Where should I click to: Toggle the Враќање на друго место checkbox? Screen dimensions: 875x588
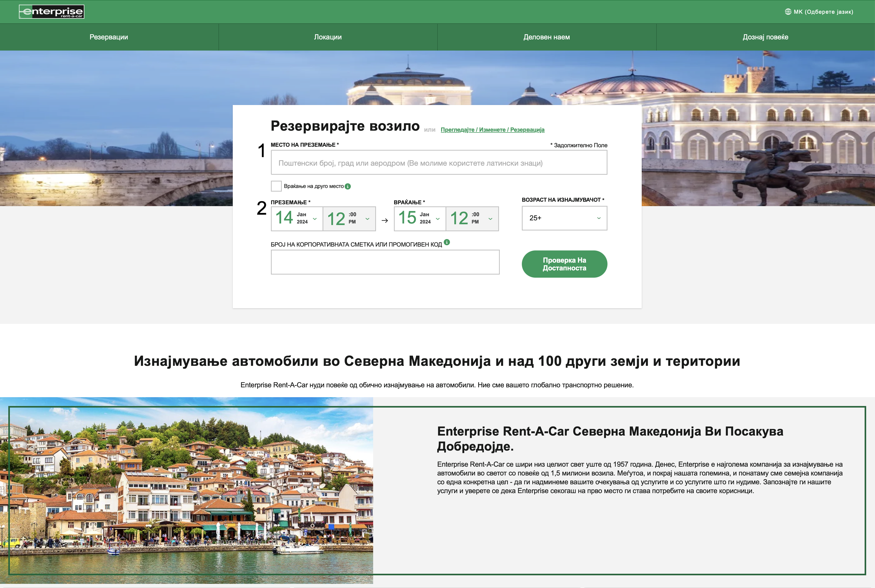276,186
